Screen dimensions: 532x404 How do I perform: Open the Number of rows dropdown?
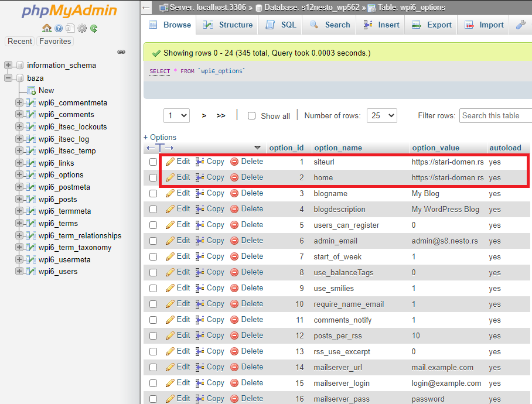coord(381,115)
